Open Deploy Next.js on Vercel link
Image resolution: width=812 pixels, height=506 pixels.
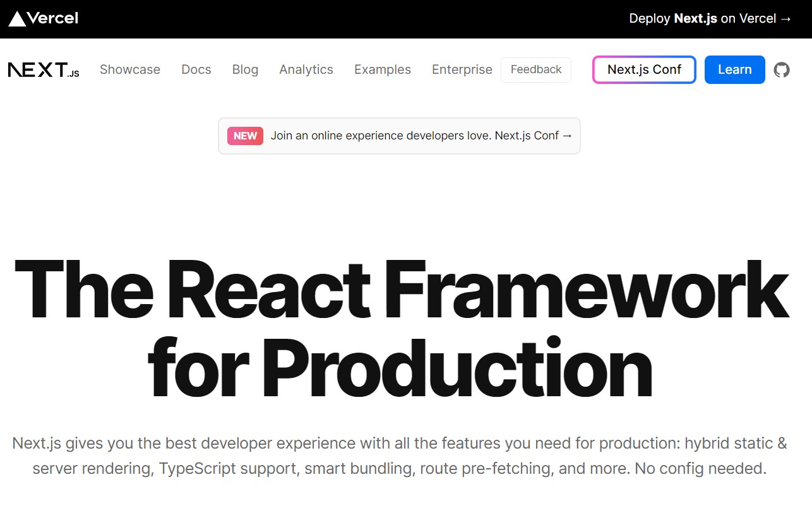point(710,18)
